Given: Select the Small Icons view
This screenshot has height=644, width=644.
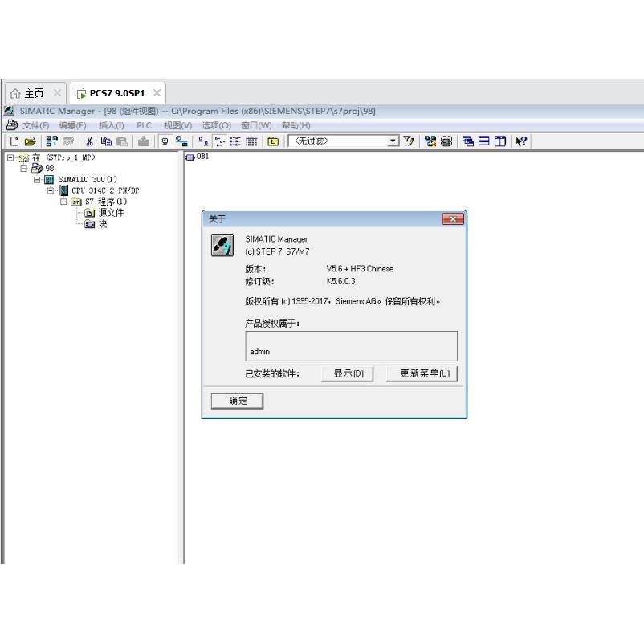Looking at the screenshot, I should click(x=220, y=141).
